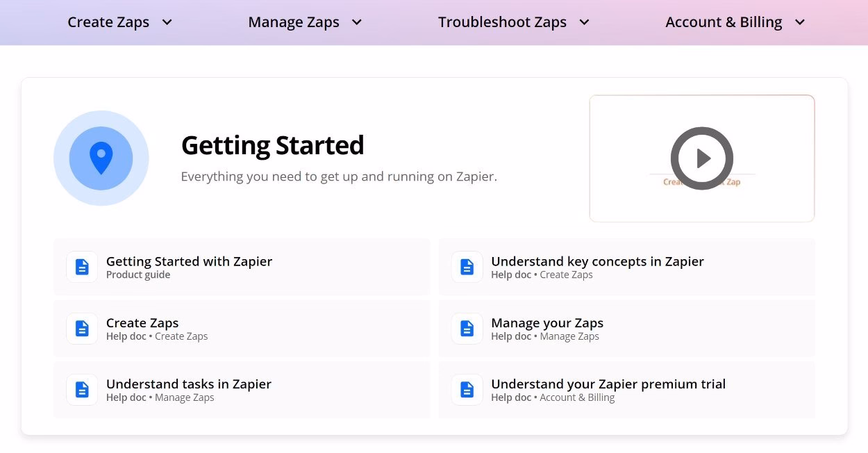Click the Getting Started location pin icon

[x=101, y=158]
